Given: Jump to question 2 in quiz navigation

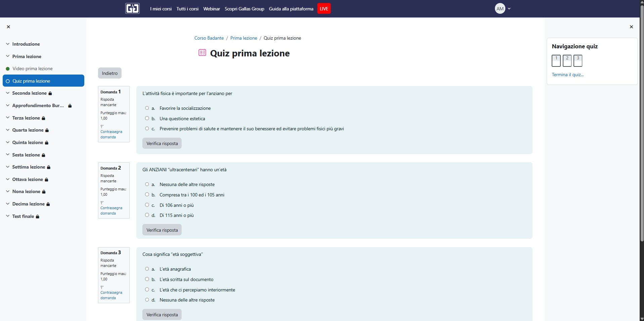Looking at the screenshot, I should [x=567, y=61].
